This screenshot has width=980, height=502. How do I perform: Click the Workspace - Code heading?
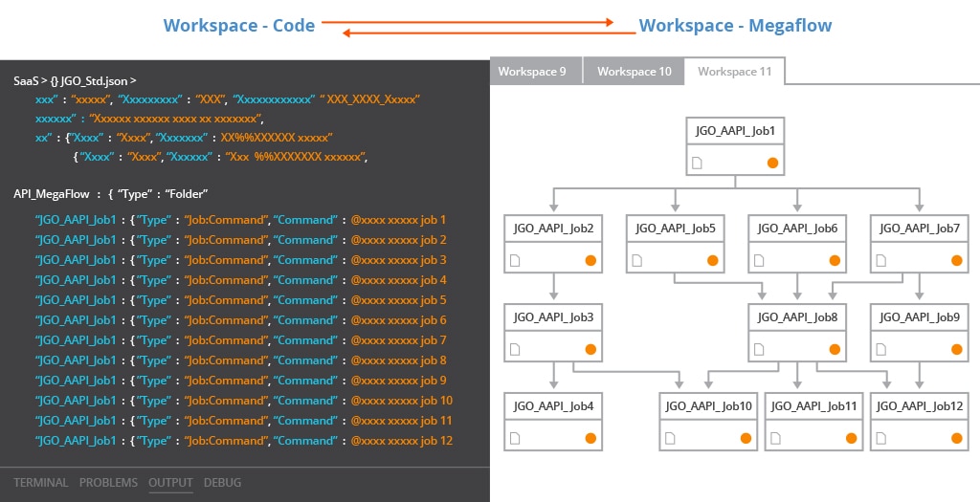click(239, 26)
